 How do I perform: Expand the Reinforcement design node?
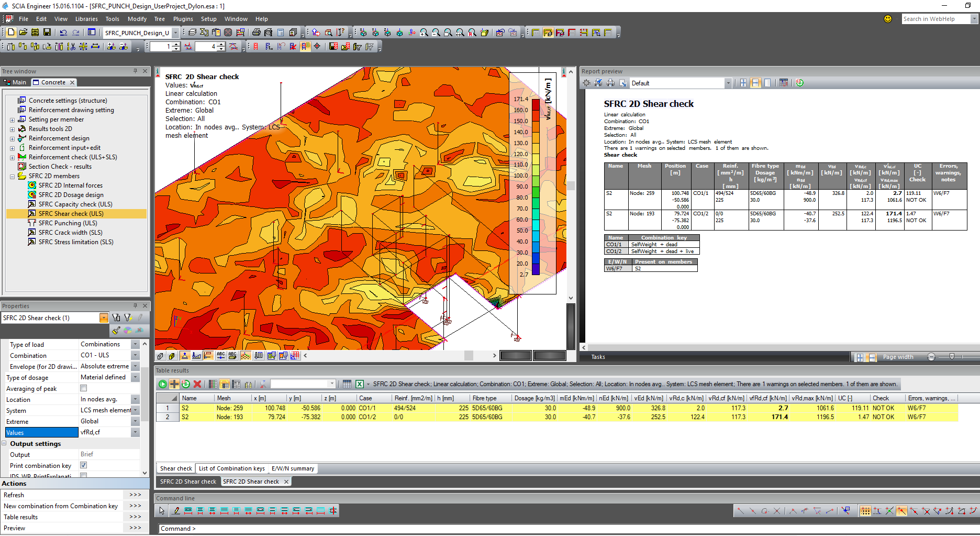click(x=12, y=139)
